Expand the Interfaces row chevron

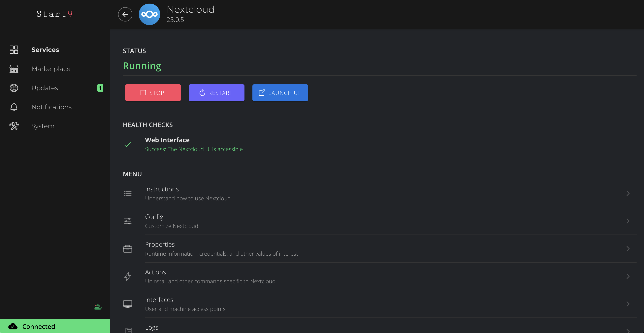628,304
